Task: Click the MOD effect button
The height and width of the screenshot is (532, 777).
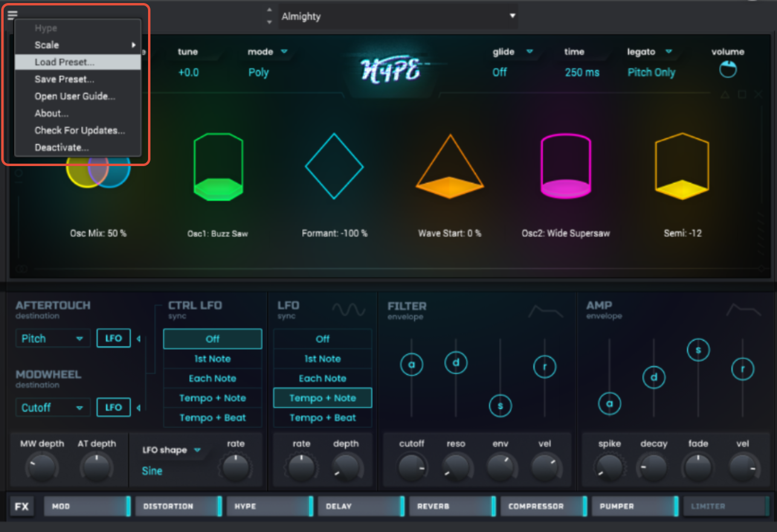Action: click(x=88, y=506)
